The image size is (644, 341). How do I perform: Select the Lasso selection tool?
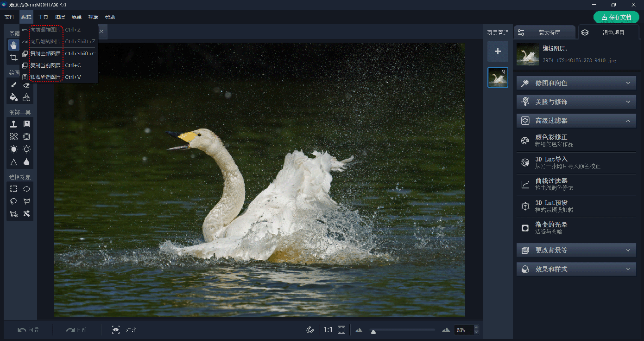(x=14, y=201)
